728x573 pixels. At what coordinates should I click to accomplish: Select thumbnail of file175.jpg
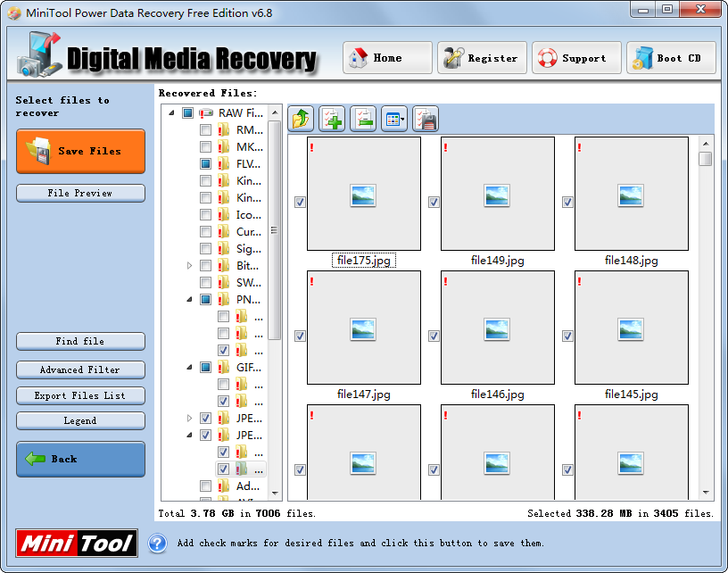(x=364, y=194)
